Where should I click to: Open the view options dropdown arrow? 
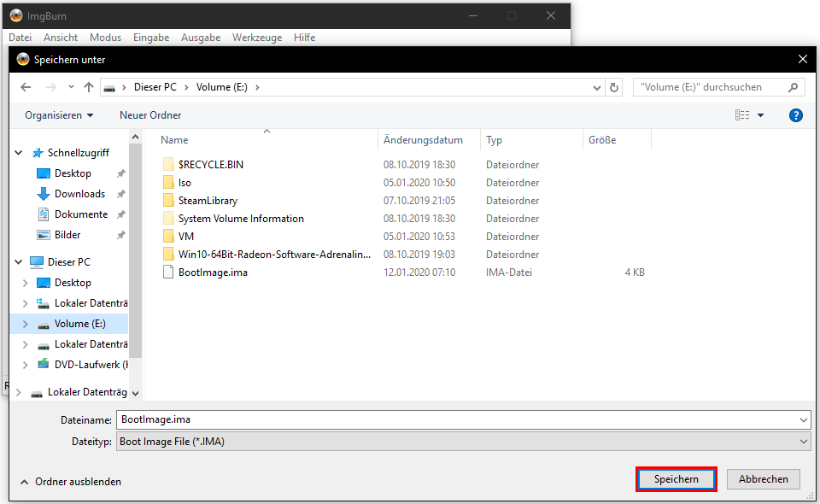pos(760,115)
